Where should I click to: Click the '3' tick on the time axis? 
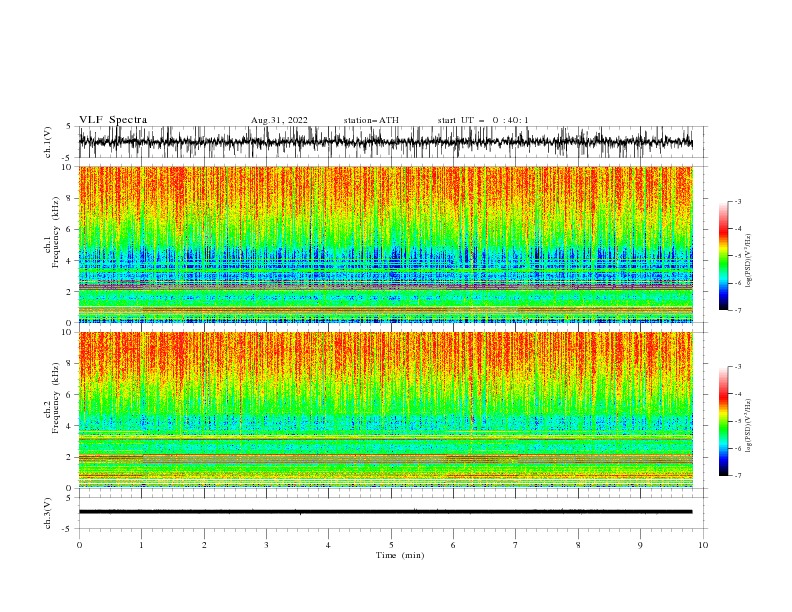[x=266, y=545]
